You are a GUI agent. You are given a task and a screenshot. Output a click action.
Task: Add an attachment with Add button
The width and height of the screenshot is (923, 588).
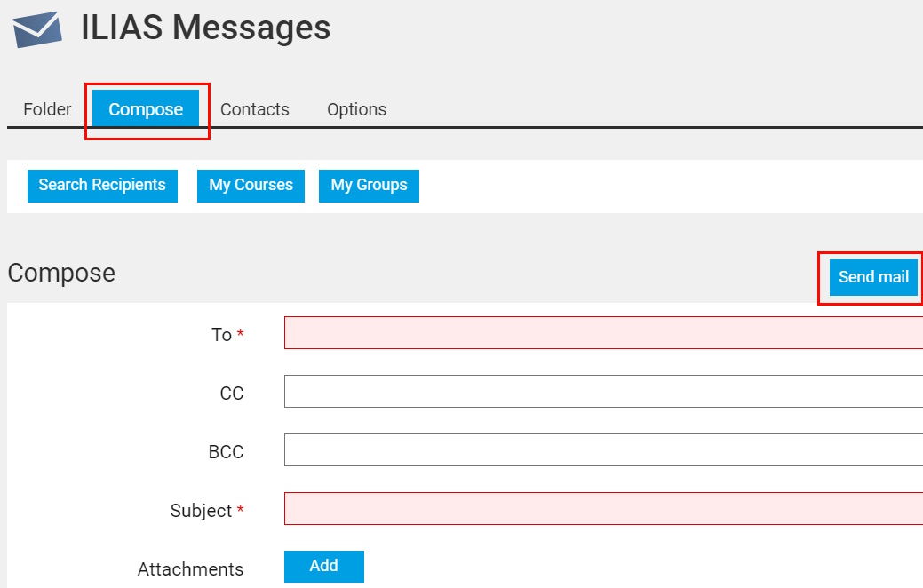pyautogui.click(x=323, y=567)
